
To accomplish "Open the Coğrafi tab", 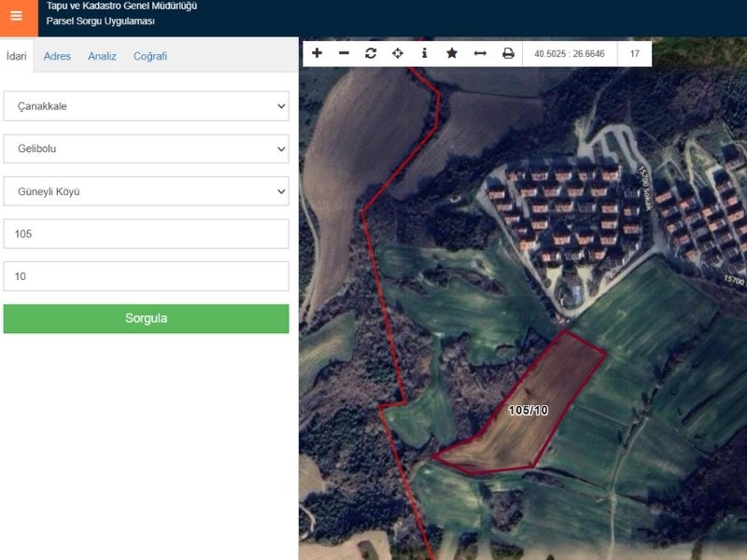I will (x=149, y=56).
